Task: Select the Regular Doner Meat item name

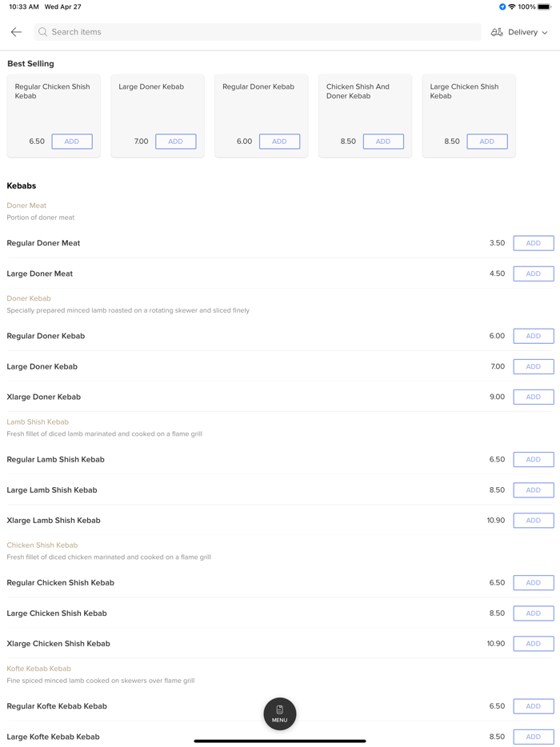Action: point(43,243)
